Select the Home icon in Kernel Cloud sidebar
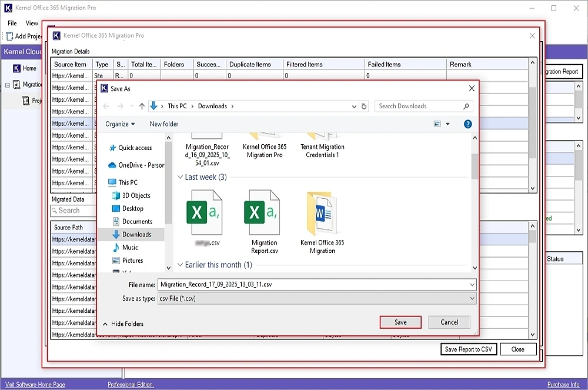The height and width of the screenshot is (390, 588). [18, 68]
